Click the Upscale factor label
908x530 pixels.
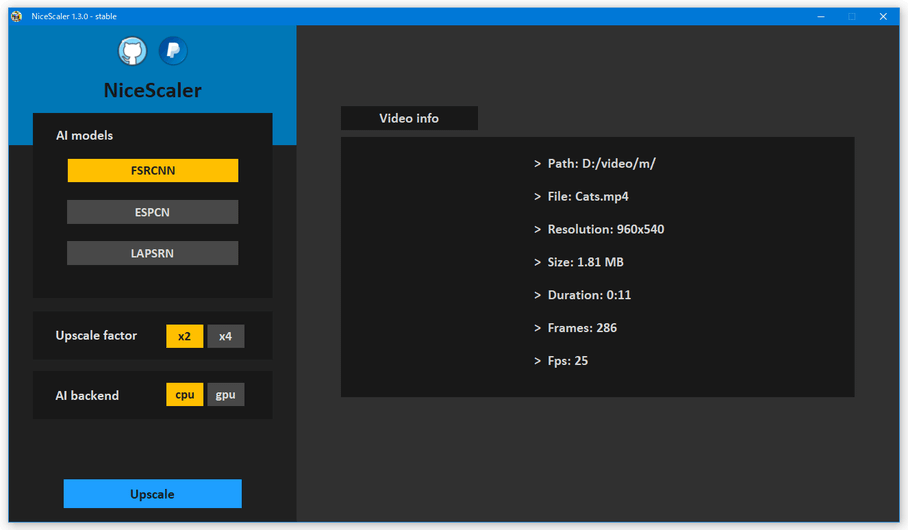(96, 335)
